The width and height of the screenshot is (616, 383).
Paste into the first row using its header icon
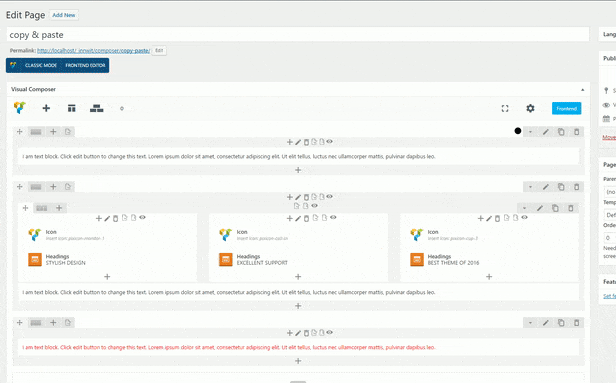(x=68, y=132)
